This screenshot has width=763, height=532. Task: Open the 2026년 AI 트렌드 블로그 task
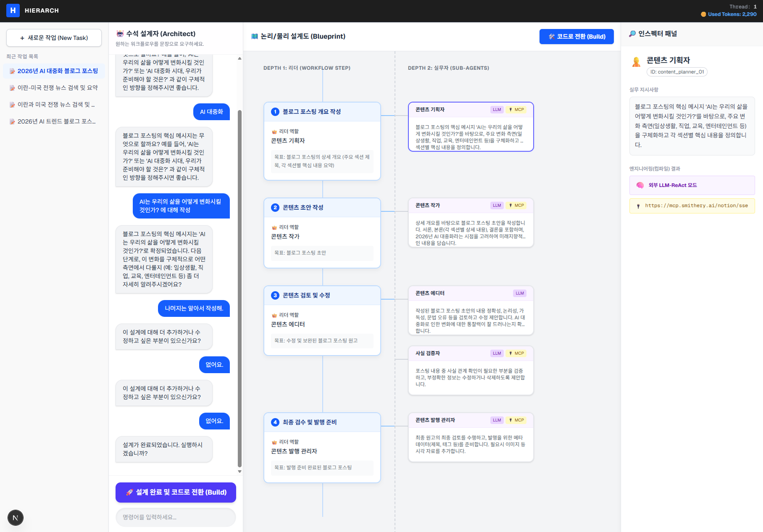point(56,121)
